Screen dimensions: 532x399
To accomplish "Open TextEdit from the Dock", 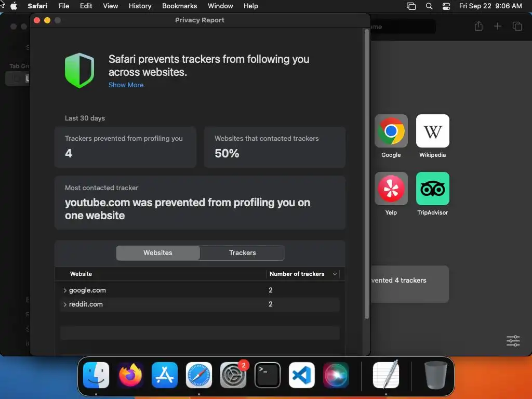I will point(386,375).
